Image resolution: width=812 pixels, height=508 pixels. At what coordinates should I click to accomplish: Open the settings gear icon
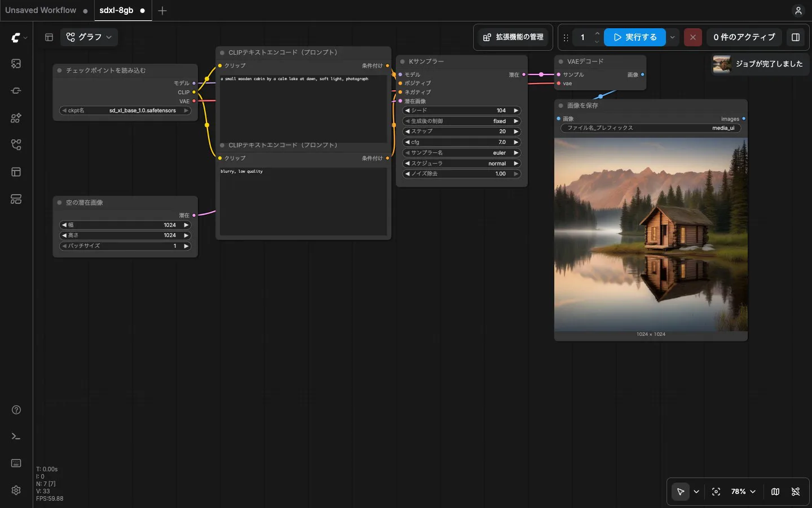[x=16, y=491]
